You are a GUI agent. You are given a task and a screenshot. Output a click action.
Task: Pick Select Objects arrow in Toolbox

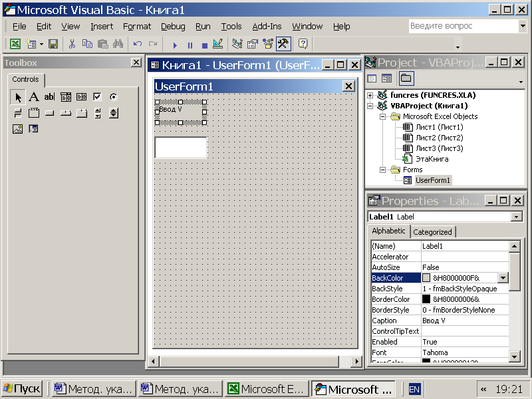pyautogui.click(x=18, y=97)
